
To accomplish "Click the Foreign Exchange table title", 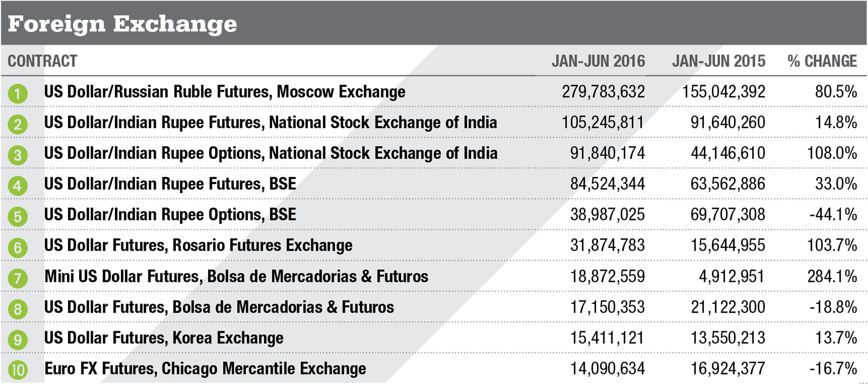I will (122, 24).
